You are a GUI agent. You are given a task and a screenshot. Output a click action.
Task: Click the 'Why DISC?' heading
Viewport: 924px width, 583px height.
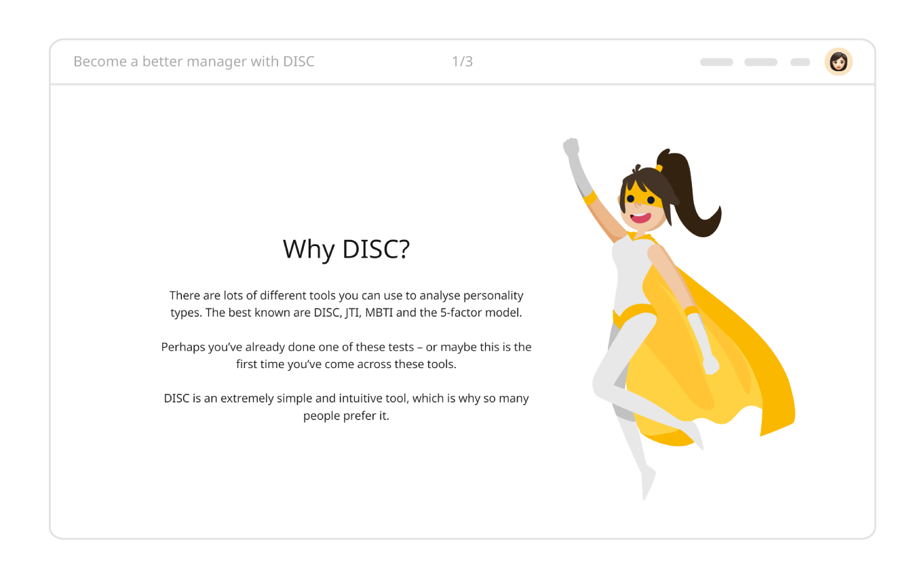click(346, 249)
